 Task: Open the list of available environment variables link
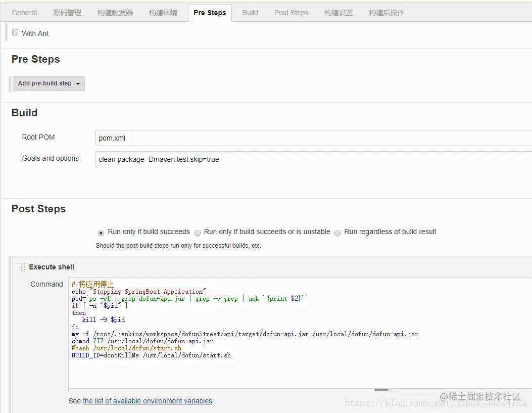pyautogui.click(x=147, y=401)
